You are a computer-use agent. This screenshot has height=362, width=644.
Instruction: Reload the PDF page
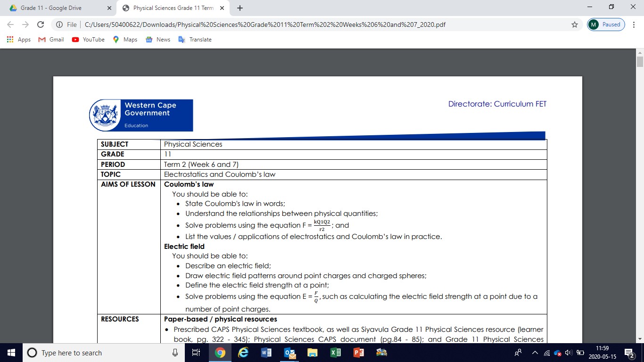click(41, 25)
